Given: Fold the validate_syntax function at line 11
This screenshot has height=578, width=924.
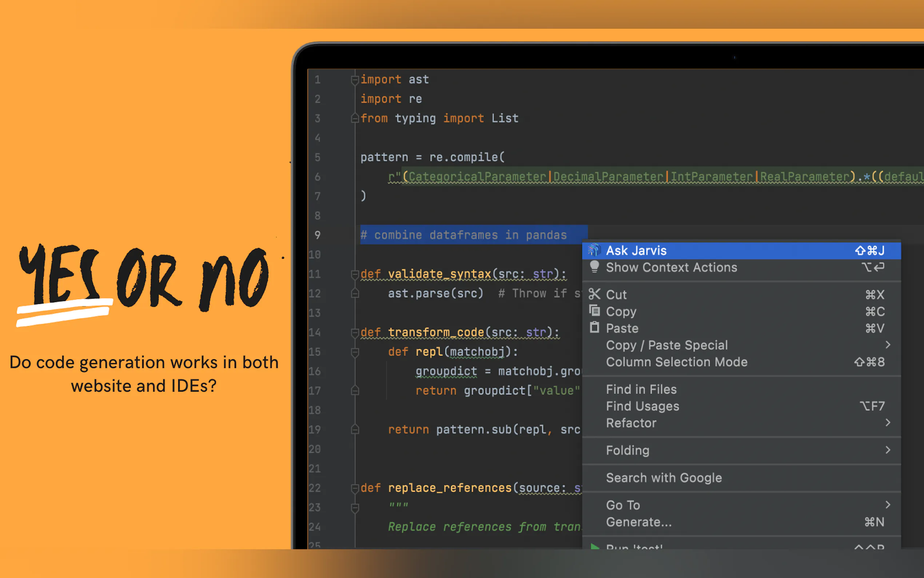Looking at the screenshot, I should (355, 274).
